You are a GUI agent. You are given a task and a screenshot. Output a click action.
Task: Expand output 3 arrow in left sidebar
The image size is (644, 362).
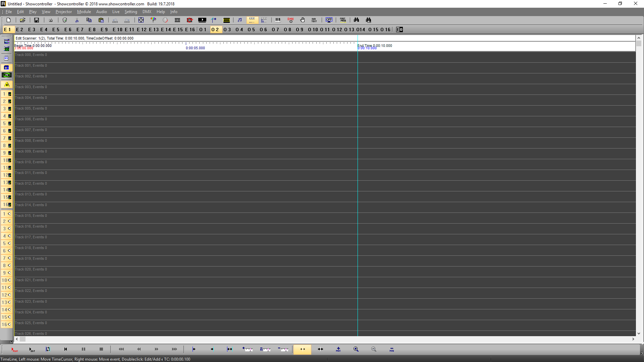click(9, 229)
